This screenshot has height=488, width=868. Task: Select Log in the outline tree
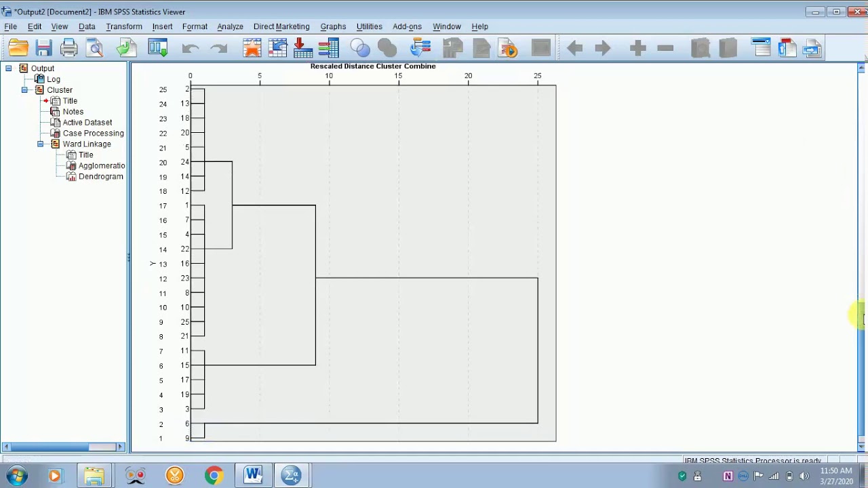click(54, 79)
